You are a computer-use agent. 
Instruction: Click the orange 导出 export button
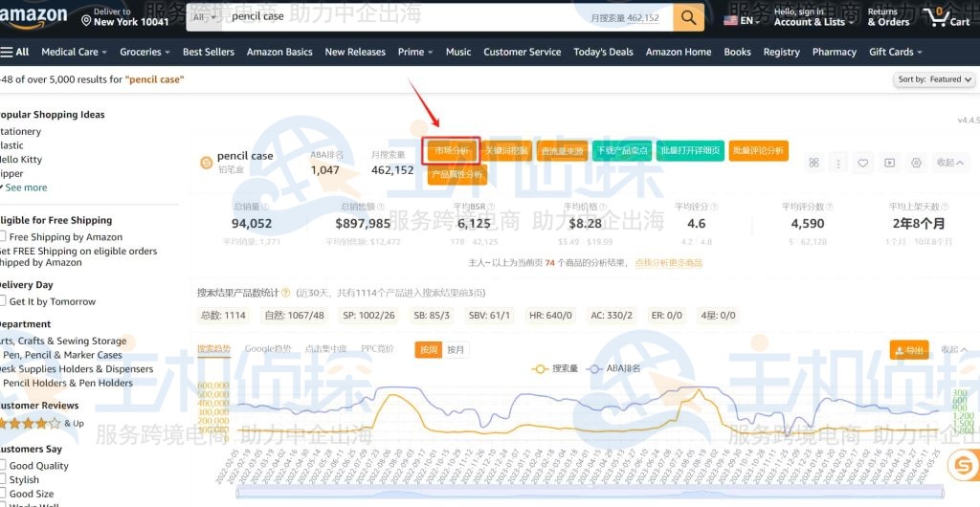tap(908, 350)
